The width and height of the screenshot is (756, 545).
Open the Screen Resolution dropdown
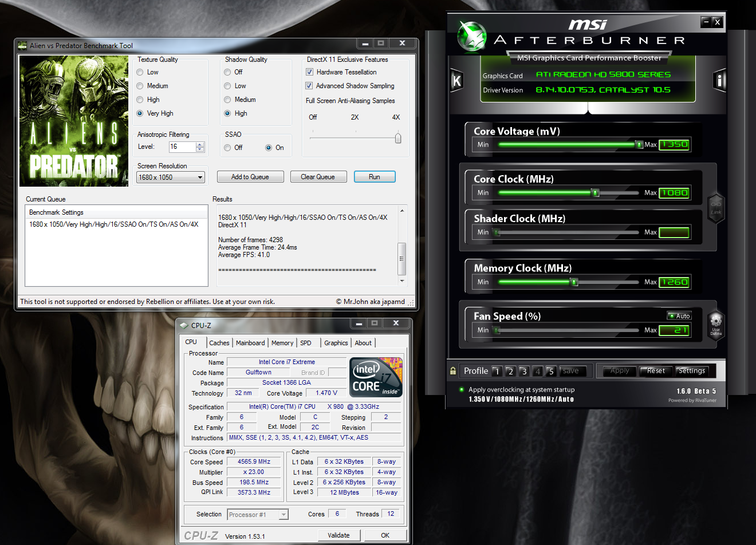tap(171, 177)
